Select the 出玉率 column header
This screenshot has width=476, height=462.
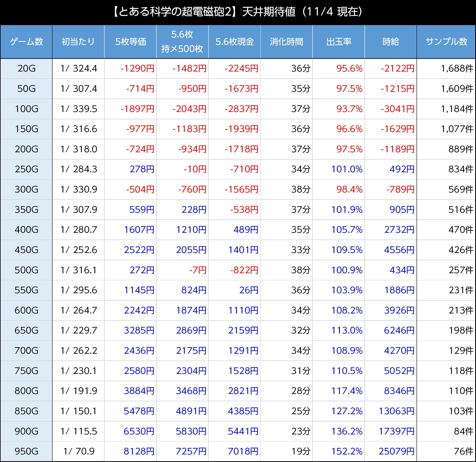pyautogui.click(x=338, y=42)
